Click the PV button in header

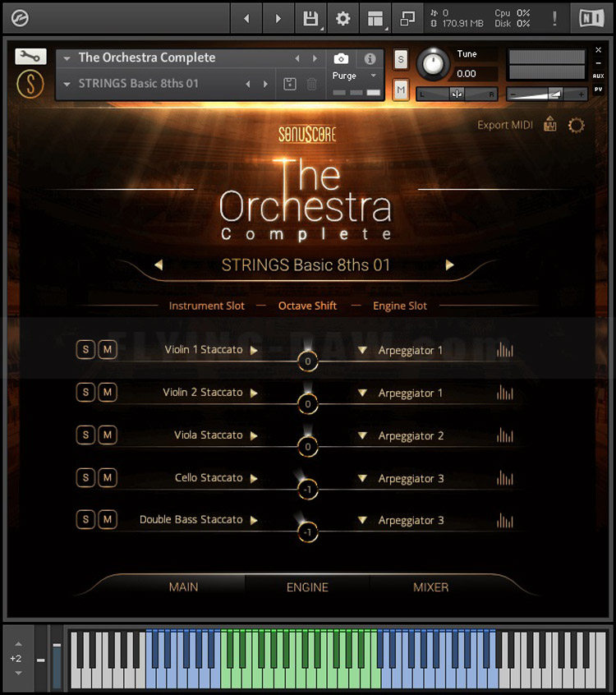pyautogui.click(x=598, y=89)
